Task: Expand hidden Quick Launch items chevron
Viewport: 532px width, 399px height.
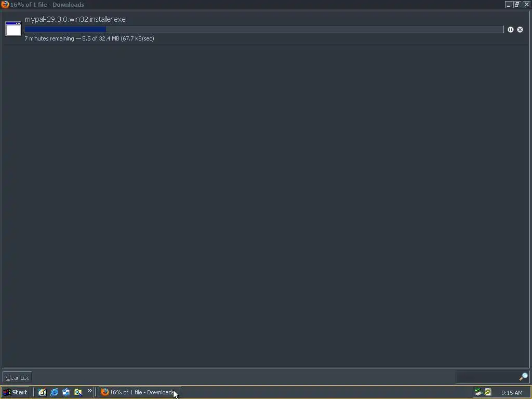Action: coord(89,391)
